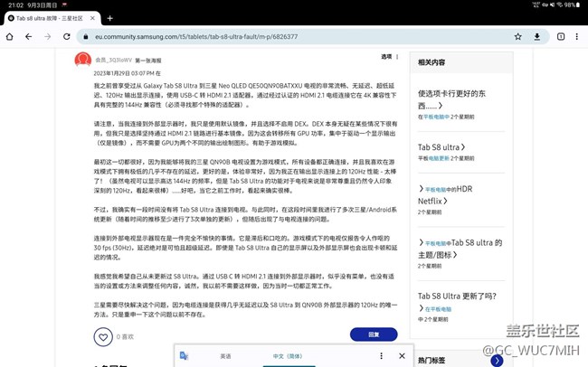Open the author's username profile link
Image resolution: width=588 pixels, height=367 pixels.
[x=113, y=60]
